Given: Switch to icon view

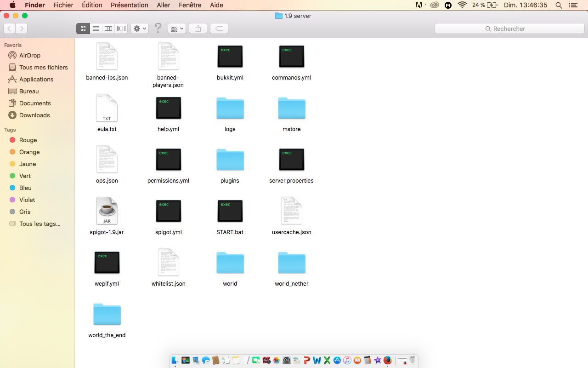Looking at the screenshot, I should coord(83,29).
